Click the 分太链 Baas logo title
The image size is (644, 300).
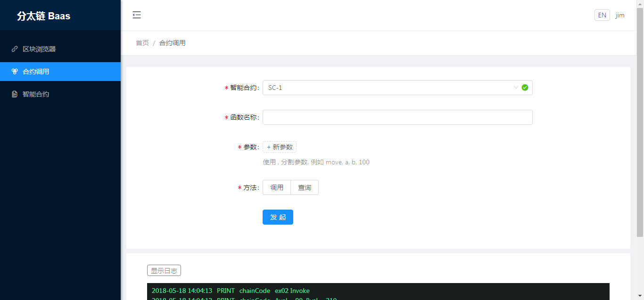[43, 16]
